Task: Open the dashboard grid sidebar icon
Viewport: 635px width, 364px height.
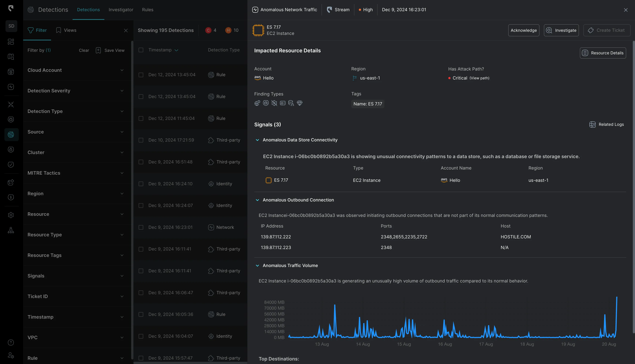Action: tap(11, 42)
